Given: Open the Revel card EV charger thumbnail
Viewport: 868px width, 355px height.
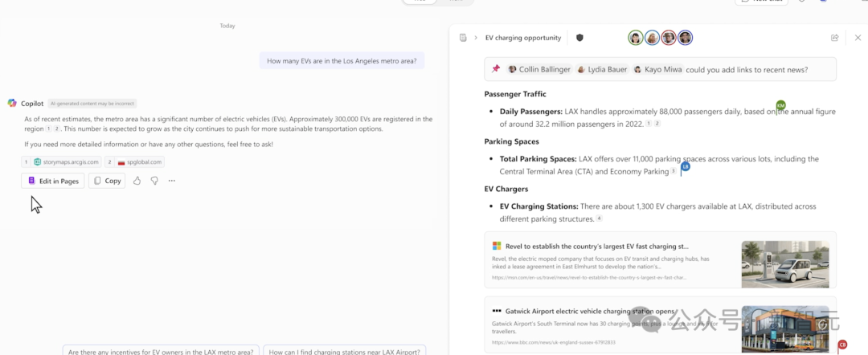Looking at the screenshot, I should [785, 264].
